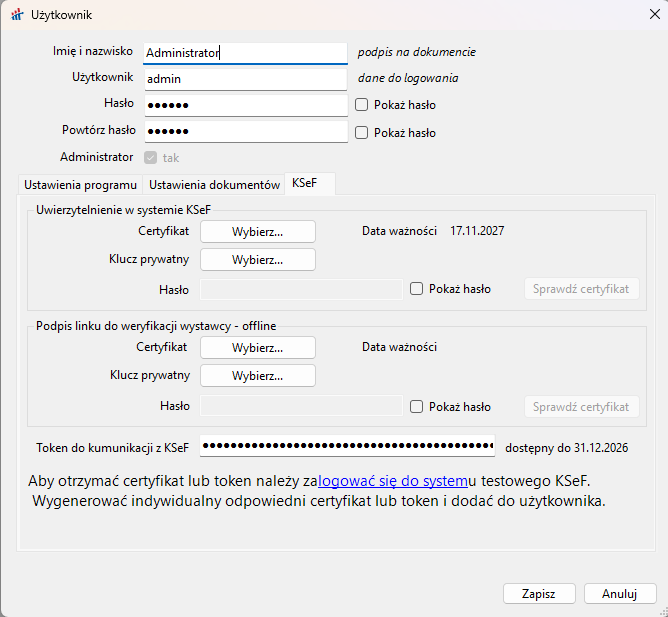Click the Hasło password field at the top
This screenshot has height=617, width=668.
coord(246,105)
